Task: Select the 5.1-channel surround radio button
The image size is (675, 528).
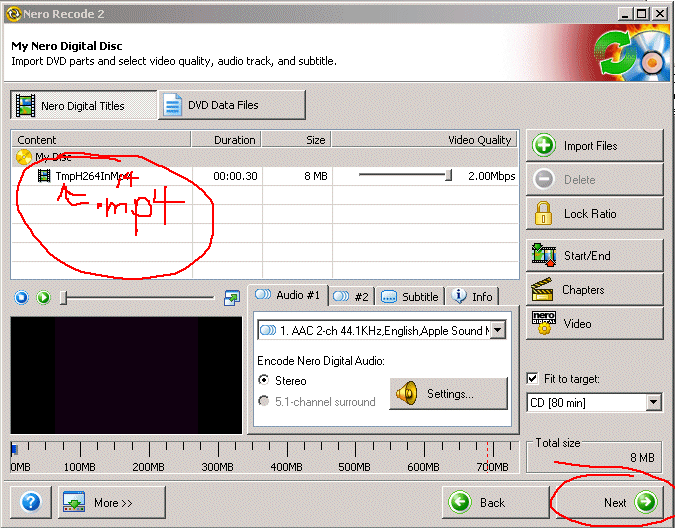Action: (263, 401)
